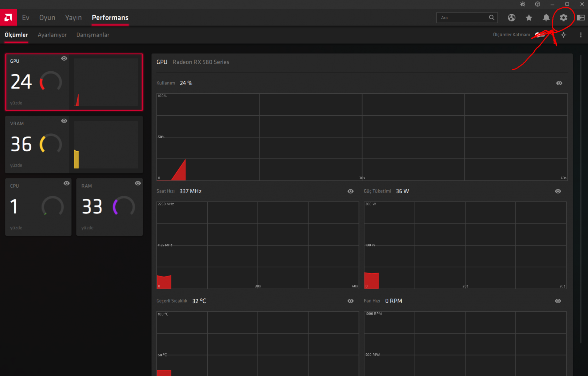Toggle visibility eye on the GPU card
The width and height of the screenshot is (588, 376).
(x=64, y=58)
